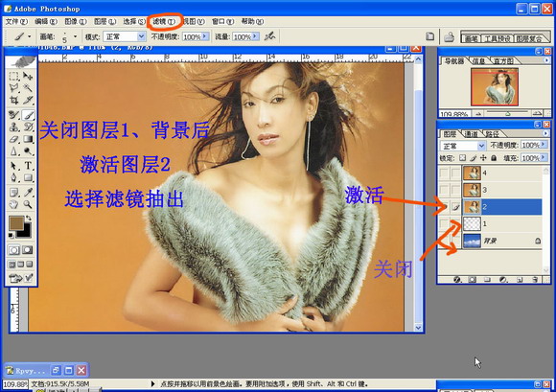The width and height of the screenshot is (556, 392).
Task: Click the delete layer trash icon
Action: [536, 280]
